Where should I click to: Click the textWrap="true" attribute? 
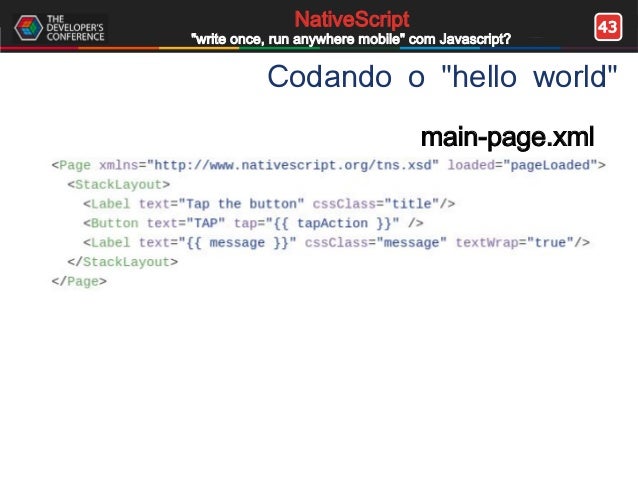point(514,243)
